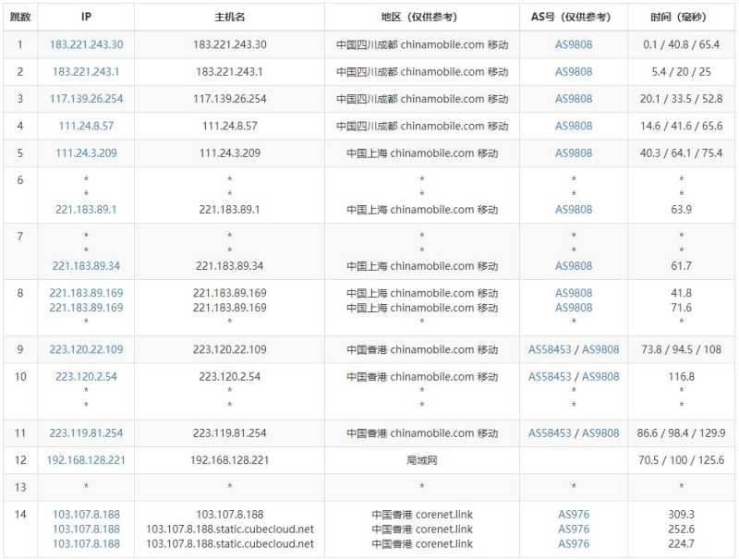Viewport: 739px width, 560px height.
Task: Select the 时间（毫秒）column header
Action: pyautogui.click(x=681, y=17)
